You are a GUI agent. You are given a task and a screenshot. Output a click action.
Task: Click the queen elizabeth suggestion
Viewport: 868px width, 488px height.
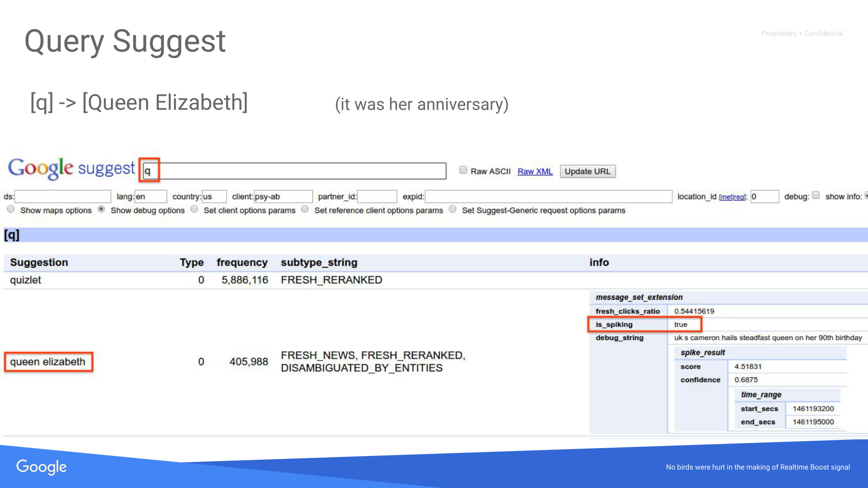tap(48, 362)
